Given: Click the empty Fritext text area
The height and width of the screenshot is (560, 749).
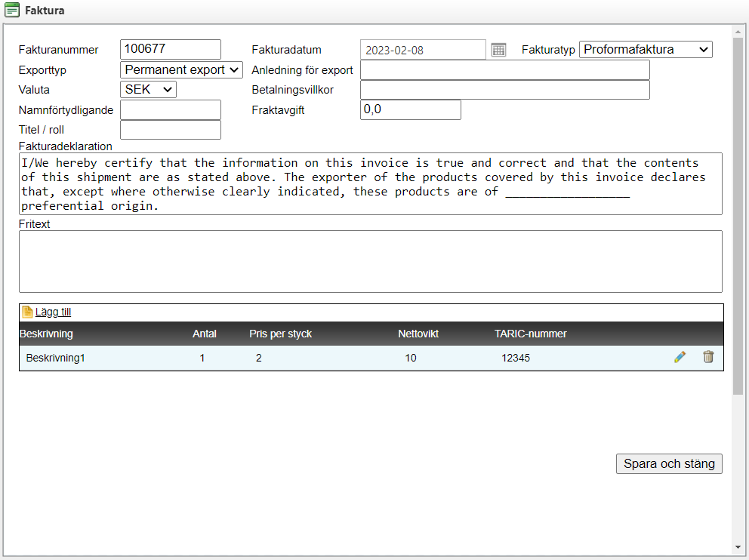Looking at the screenshot, I should click(370, 261).
